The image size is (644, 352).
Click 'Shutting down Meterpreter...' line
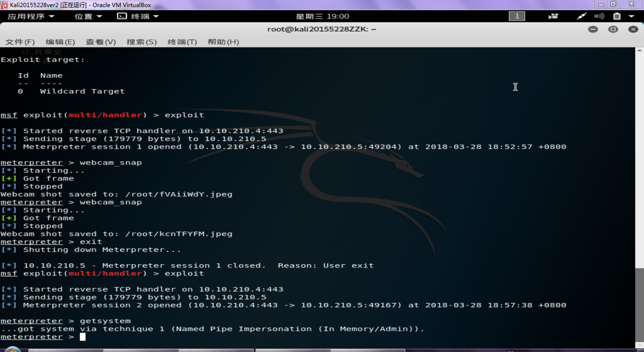tap(91, 250)
